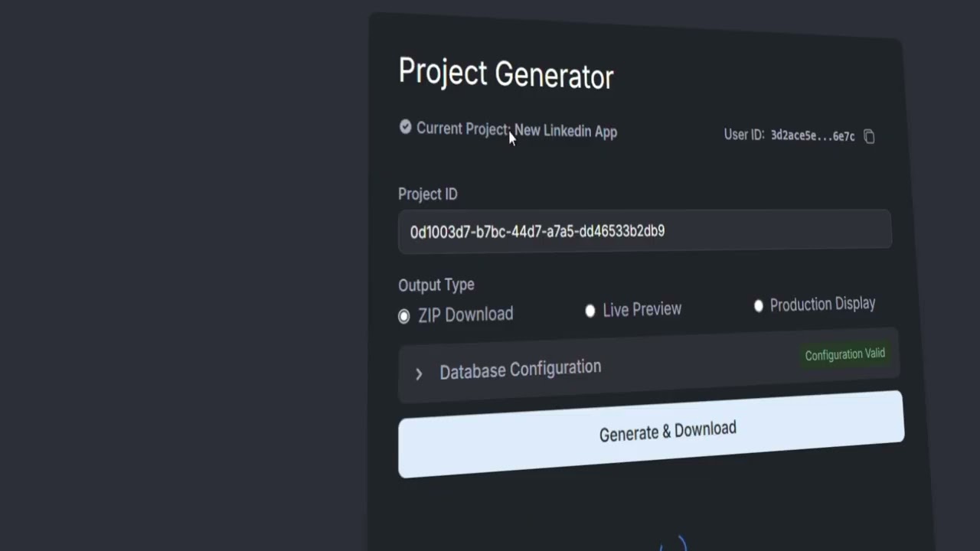Image resolution: width=980 pixels, height=551 pixels.
Task: Click the User ID: label
Action: pyautogui.click(x=744, y=135)
